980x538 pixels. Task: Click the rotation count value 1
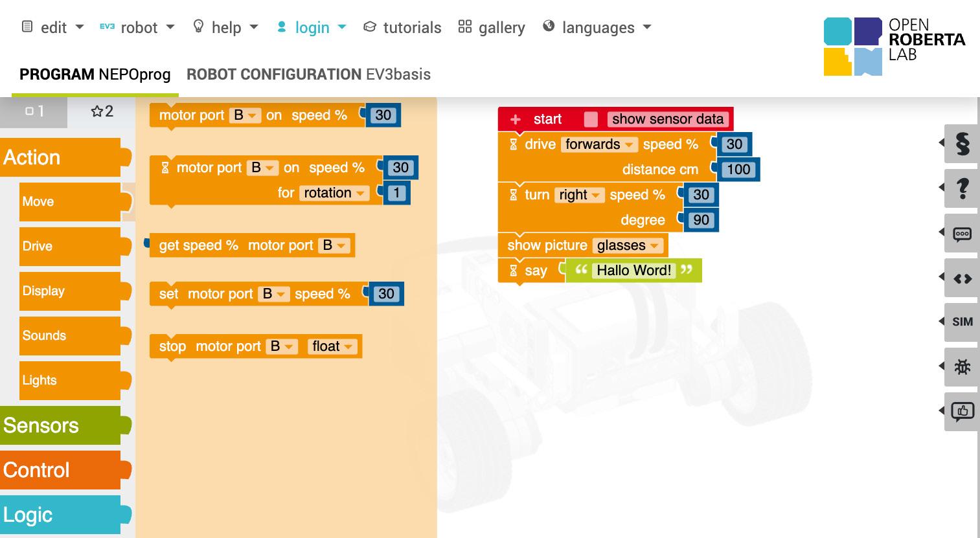coord(396,193)
